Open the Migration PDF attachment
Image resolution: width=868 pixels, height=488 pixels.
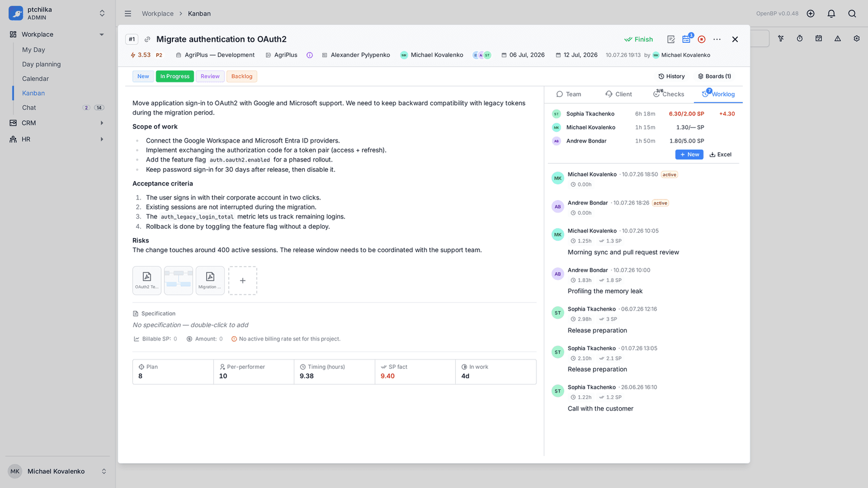210,280
